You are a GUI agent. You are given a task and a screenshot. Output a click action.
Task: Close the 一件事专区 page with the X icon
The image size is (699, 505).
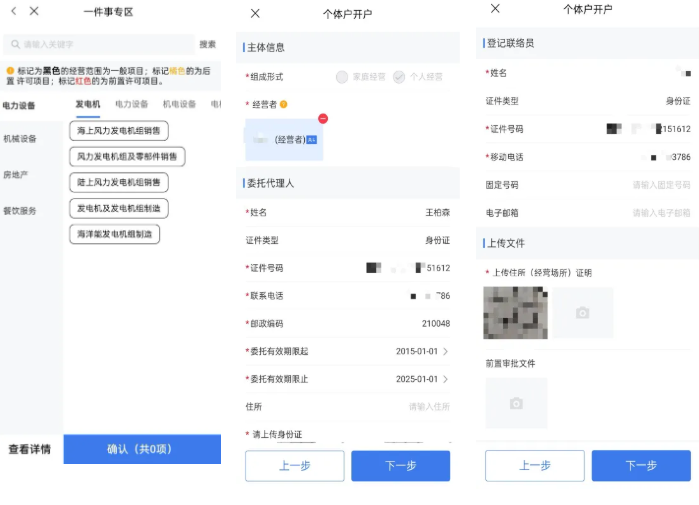tap(34, 11)
